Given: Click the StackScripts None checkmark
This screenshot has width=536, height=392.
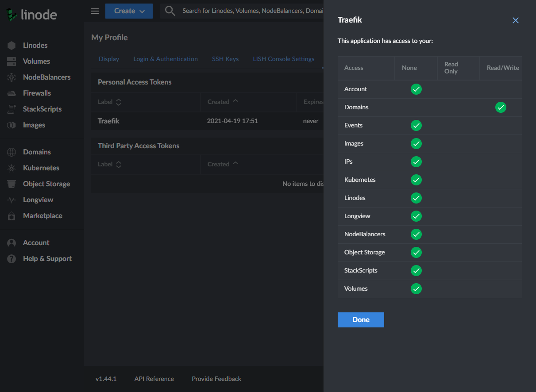Looking at the screenshot, I should click(416, 270).
